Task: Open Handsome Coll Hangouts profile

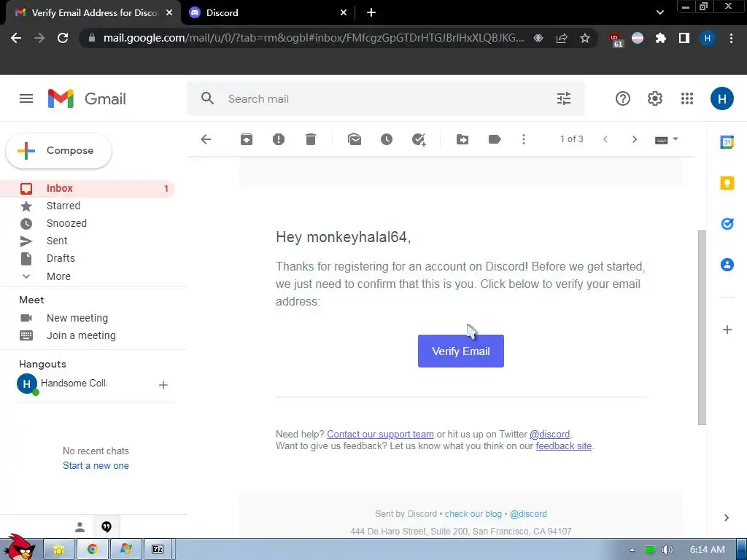Action: pos(62,384)
